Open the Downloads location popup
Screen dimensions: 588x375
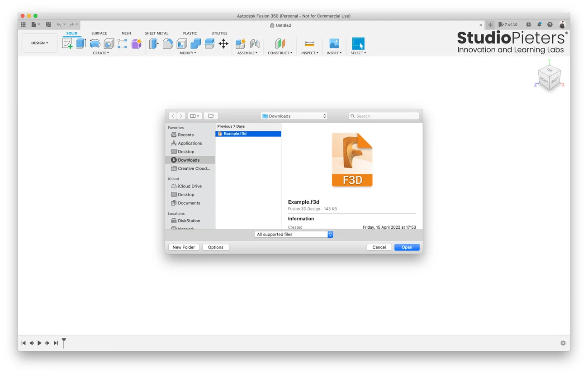pos(294,116)
